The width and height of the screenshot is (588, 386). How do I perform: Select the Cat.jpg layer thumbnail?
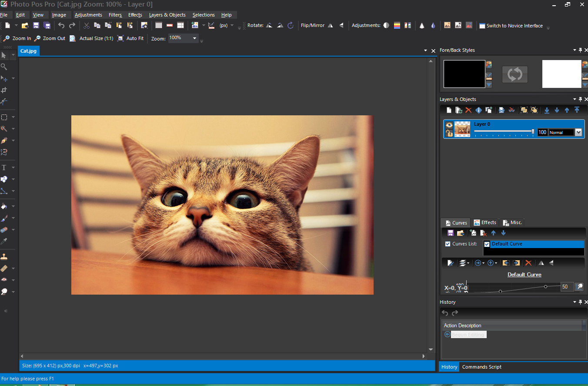click(462, 129)
